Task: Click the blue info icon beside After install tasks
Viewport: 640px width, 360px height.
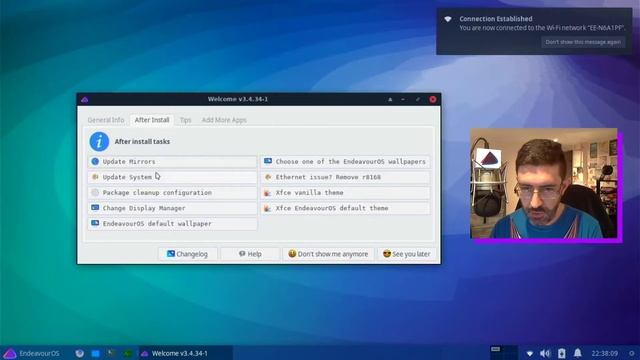Action: coord(99,142)
